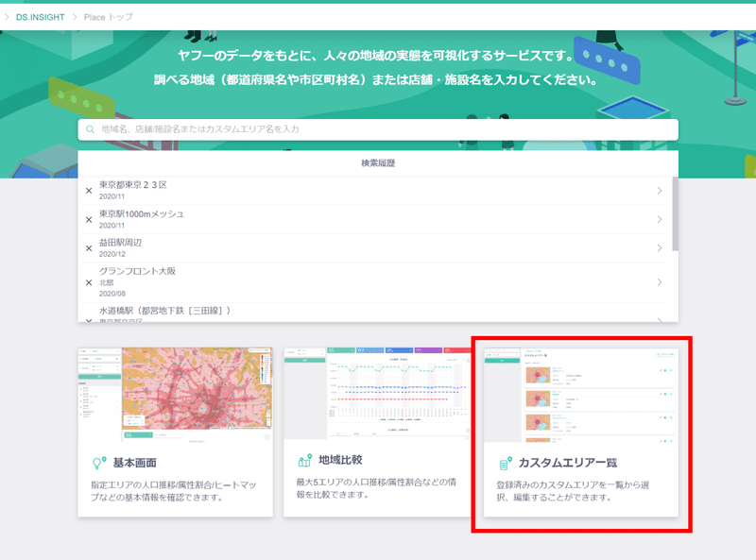Click the 検索履歴 header
756x560 pixels.
378,162
